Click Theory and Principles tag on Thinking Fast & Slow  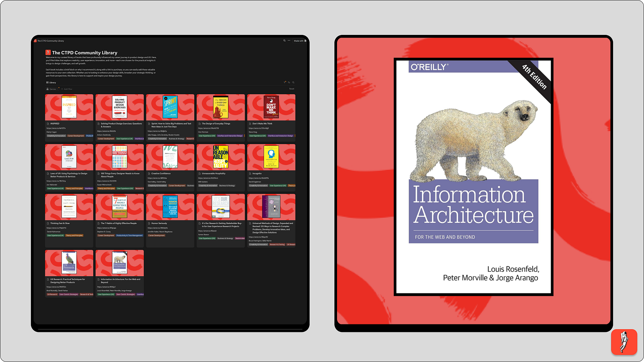[74, 236]
